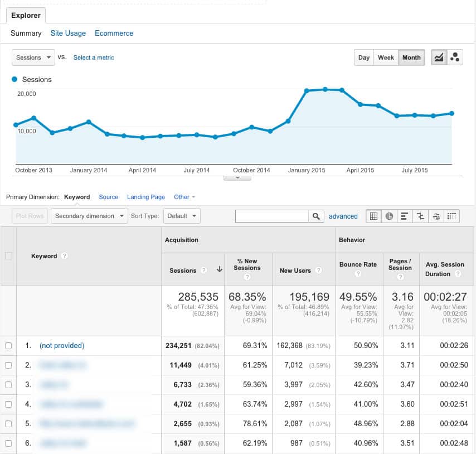Open the comparison view of the table
This screenshot has height=454, width=476.
(x=420, y=216)
